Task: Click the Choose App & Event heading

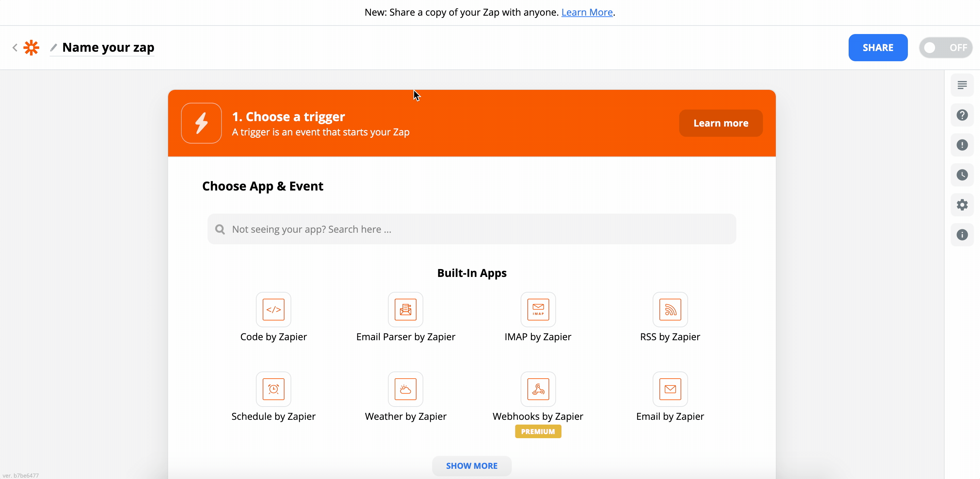Action: tap(262, 186)
